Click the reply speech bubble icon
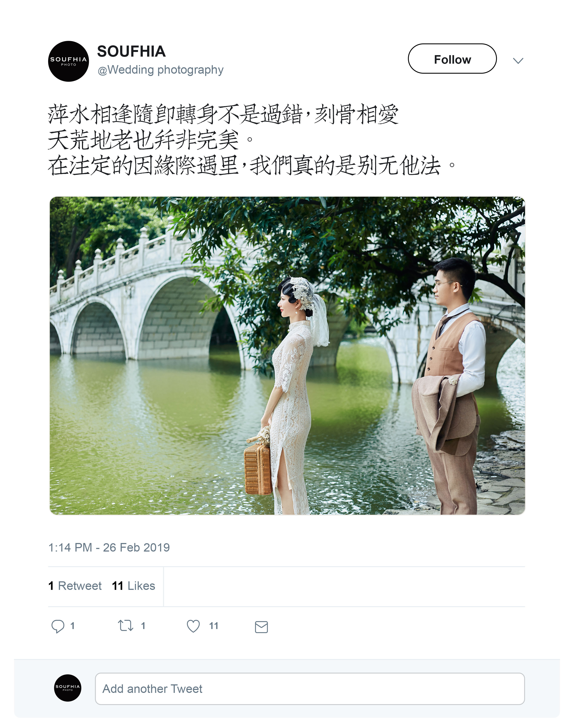Image resolution: width=574 pixels, height=728 pixels. (x=57, y=626)
